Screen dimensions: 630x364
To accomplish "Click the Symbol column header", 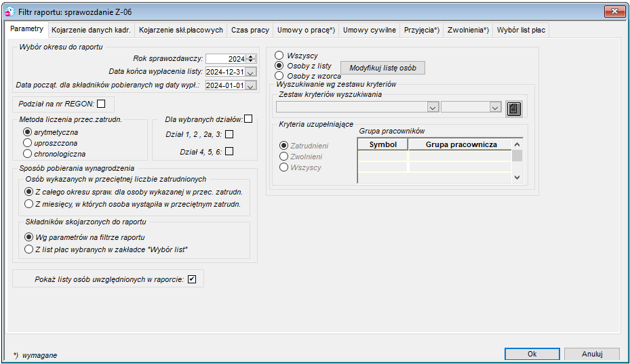I will (383, 144).
